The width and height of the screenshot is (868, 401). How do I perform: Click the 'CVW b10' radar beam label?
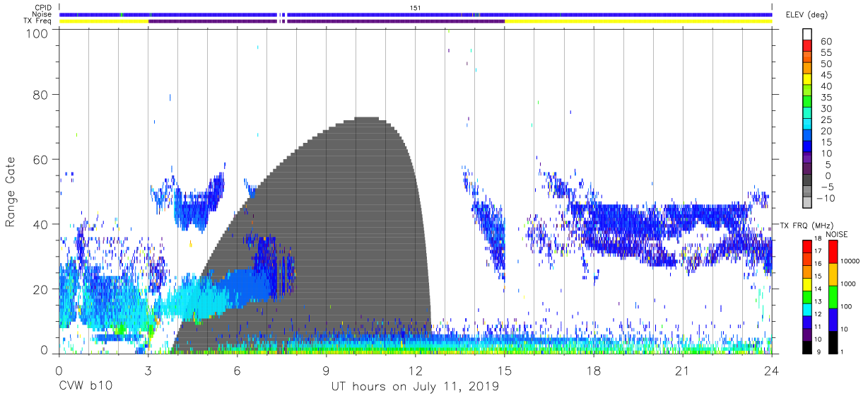(x=86, y=387)
